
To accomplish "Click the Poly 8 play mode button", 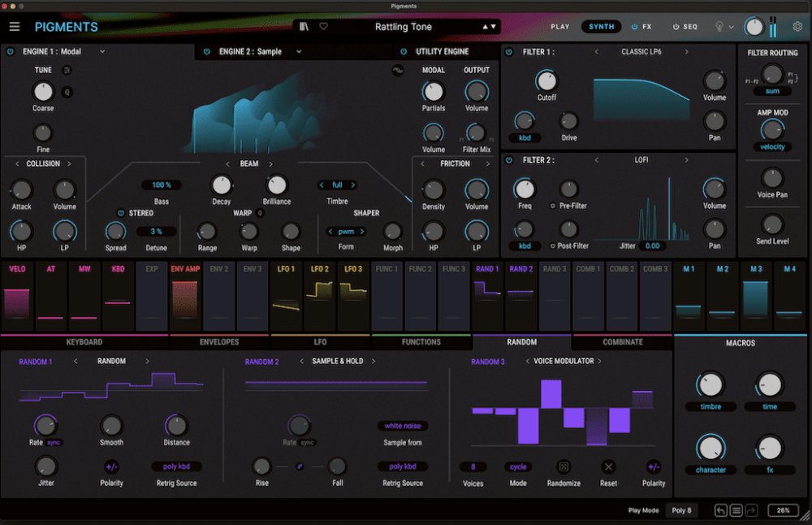I will pos(681,510).
